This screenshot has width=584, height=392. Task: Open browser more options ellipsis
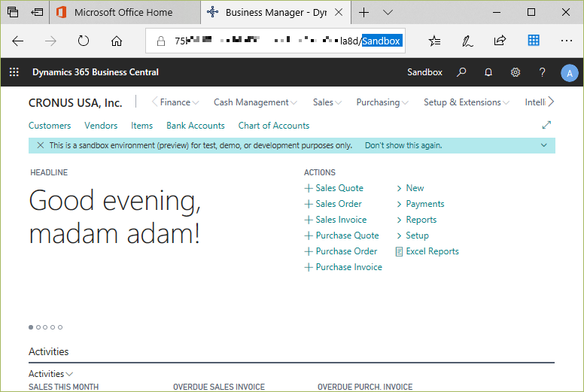(x=566, y=41)
